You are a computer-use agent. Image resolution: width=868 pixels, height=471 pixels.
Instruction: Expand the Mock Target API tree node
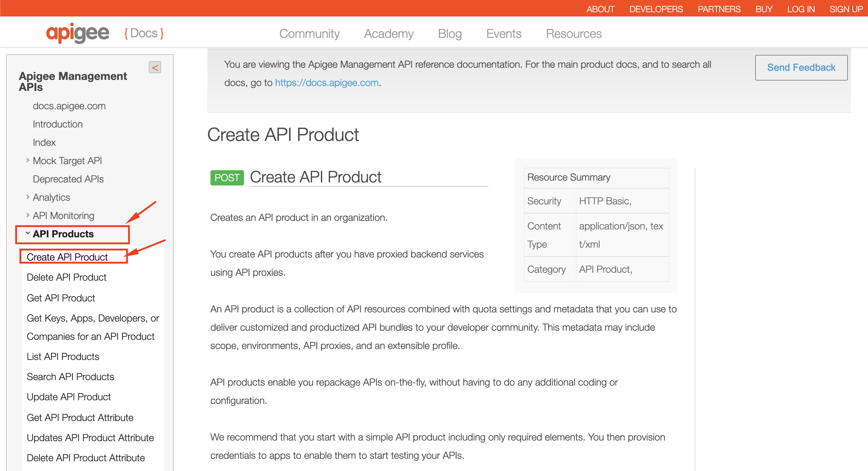pyautogui.click(x=28, y=160)
